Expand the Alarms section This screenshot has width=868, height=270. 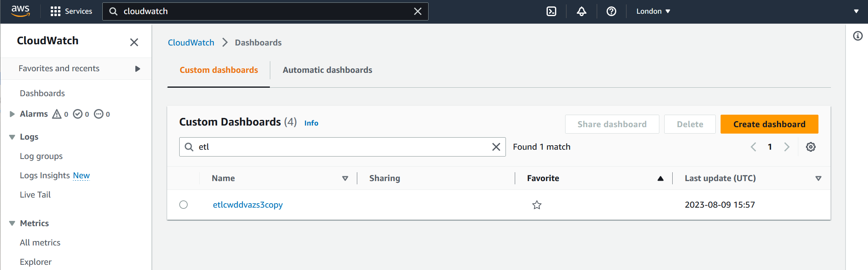12,114
